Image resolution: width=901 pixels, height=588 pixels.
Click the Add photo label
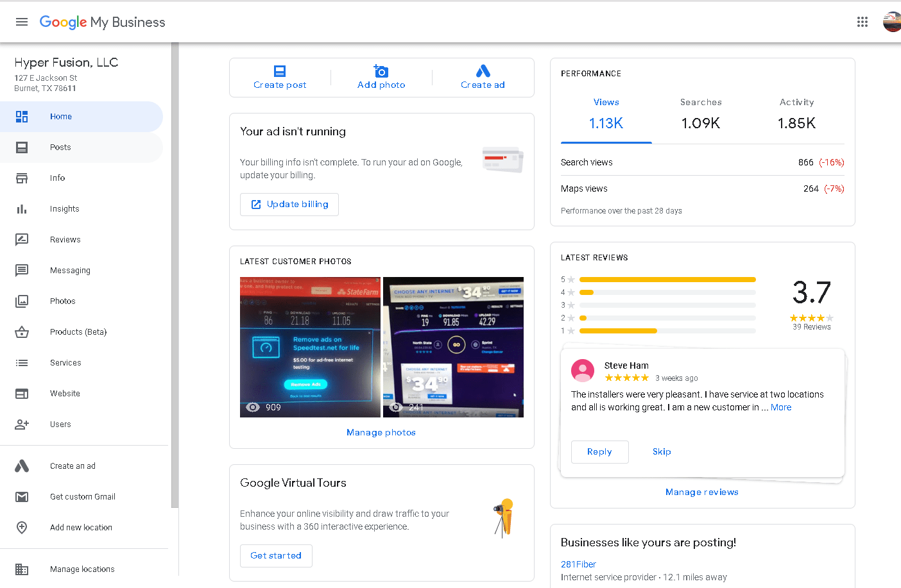point(381,85)
